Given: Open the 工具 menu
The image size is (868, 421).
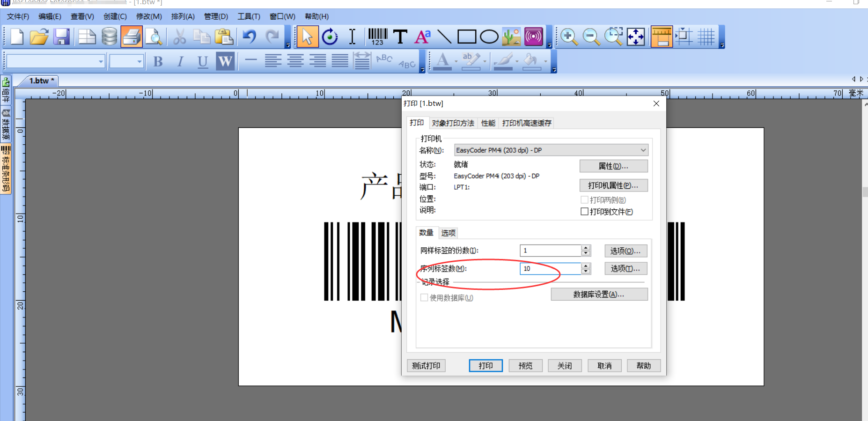Looking at the screenshot, I should 249,16.
